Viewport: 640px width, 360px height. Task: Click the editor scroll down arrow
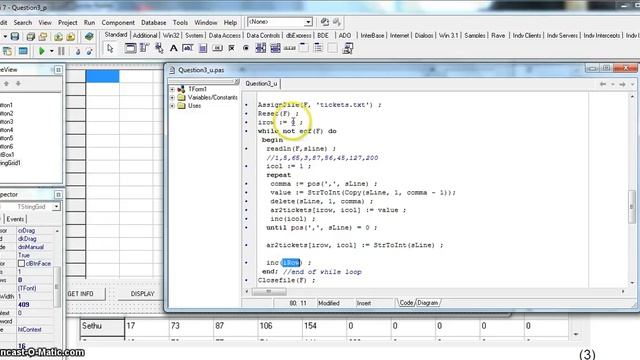click(632, 282)
